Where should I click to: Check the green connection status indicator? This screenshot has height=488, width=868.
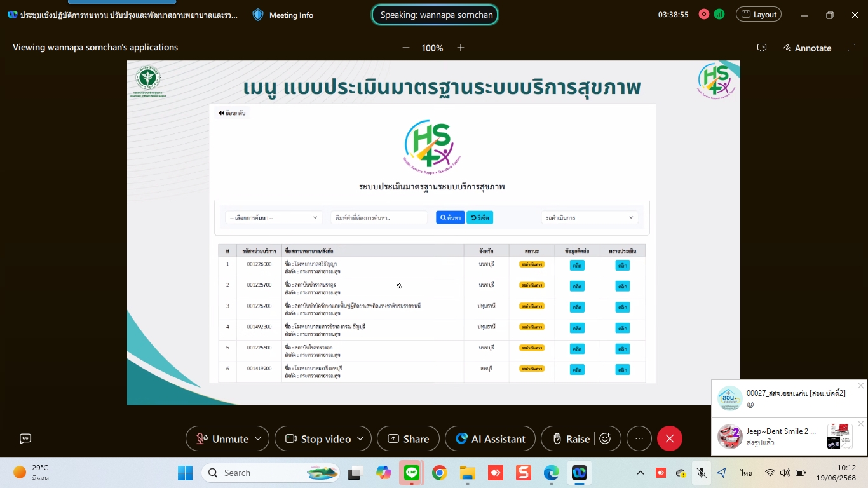pos(719,14)
